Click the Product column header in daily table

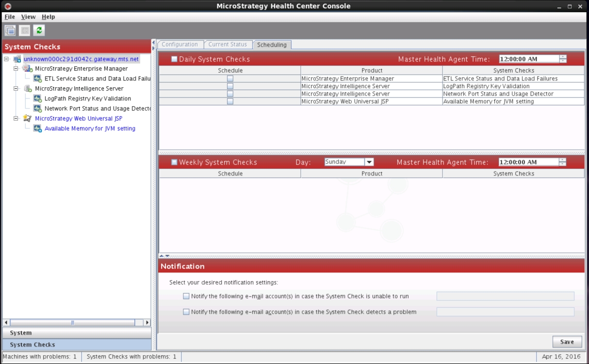[x=372, y=71]
